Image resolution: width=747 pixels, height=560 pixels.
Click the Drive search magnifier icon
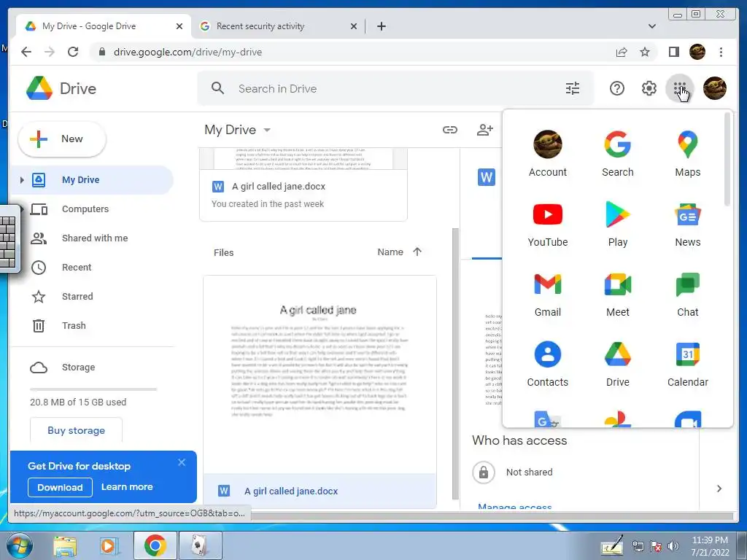coord(217,88)
